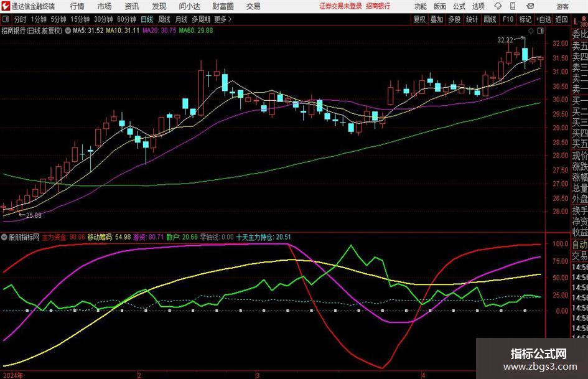Switch to 1分钟 period

click(38, 19)
